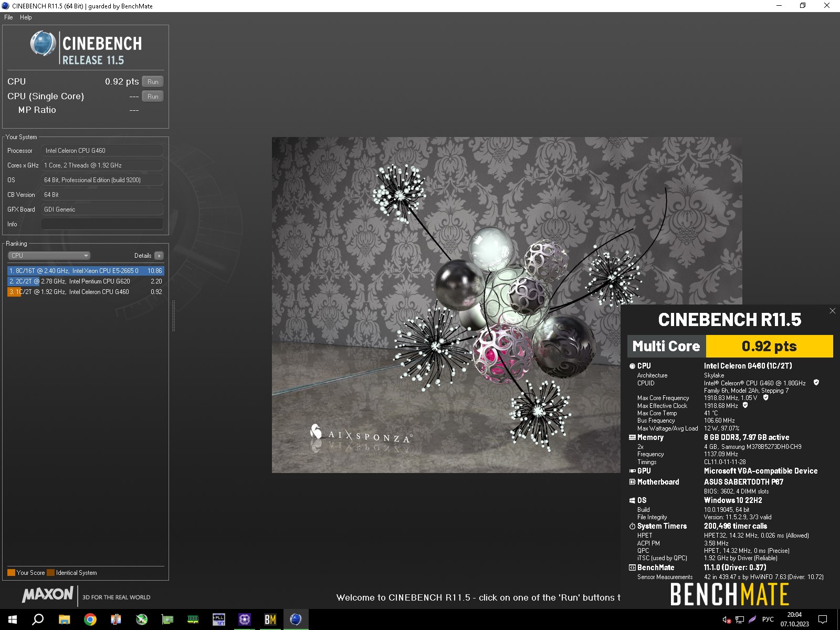Viewport: 840px width, 630px height.
Task: Click the shield icon next to Max Core Frequency
Action: 765,397
